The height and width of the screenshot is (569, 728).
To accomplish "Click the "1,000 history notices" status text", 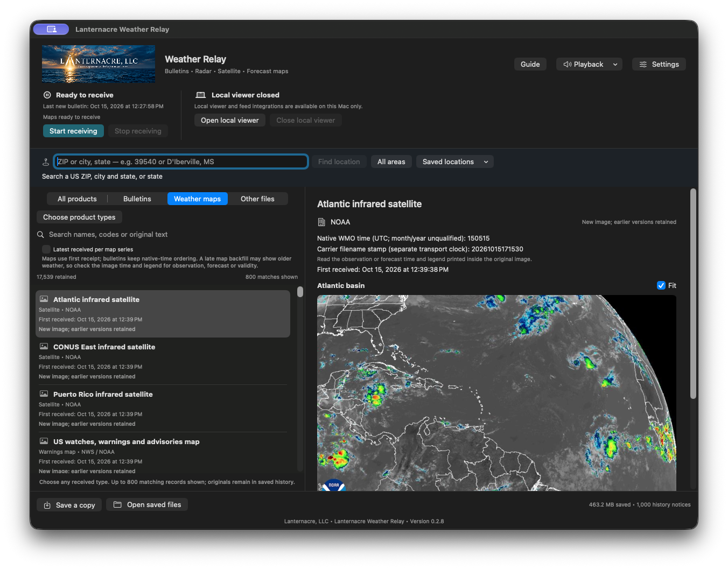I will pyautogui.click(x=663, y=505).
